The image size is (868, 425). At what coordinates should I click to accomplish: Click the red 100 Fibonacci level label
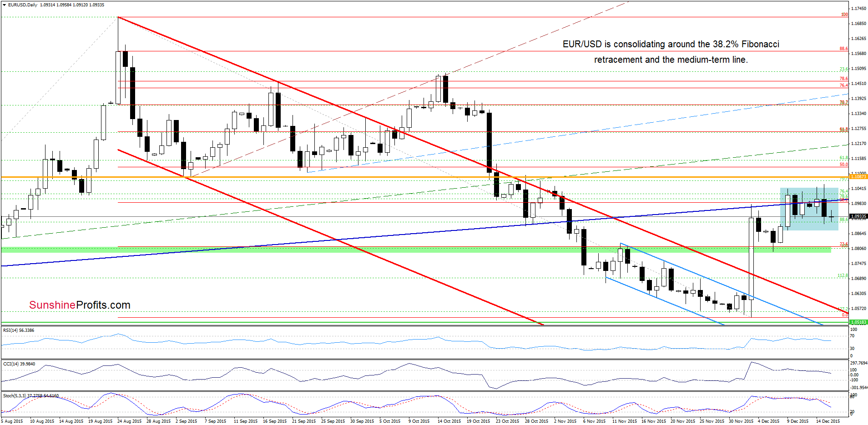point(844,15)
